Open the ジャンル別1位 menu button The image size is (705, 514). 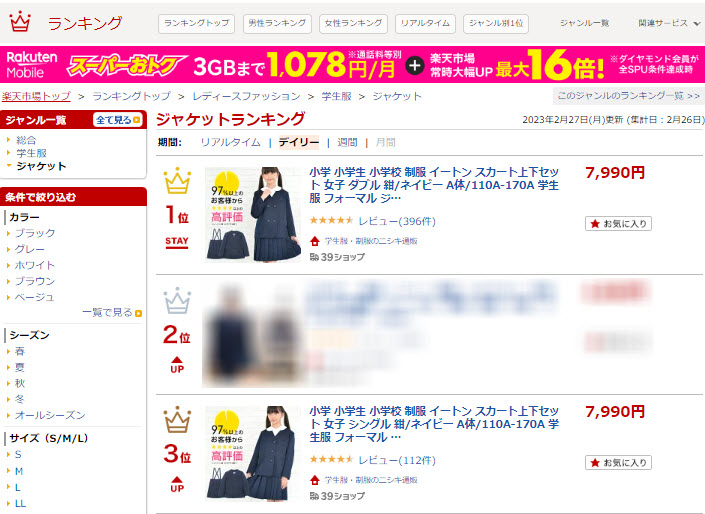pyautogui.click(x=496, y=23)
